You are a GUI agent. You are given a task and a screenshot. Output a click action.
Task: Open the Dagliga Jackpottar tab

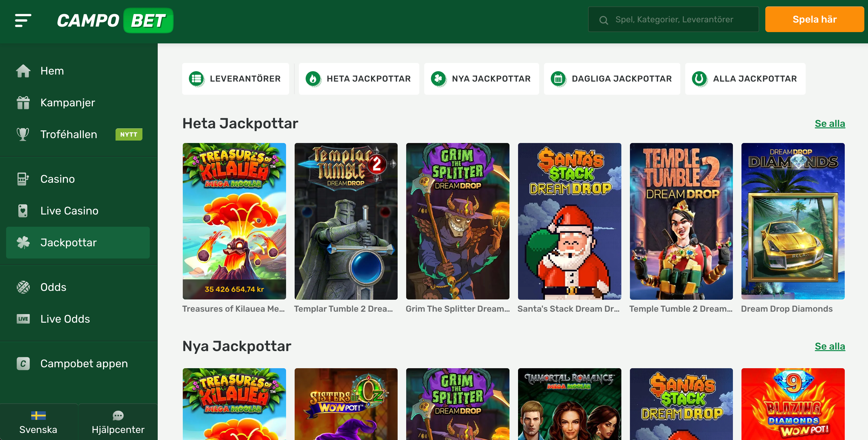tap(612, 79)
